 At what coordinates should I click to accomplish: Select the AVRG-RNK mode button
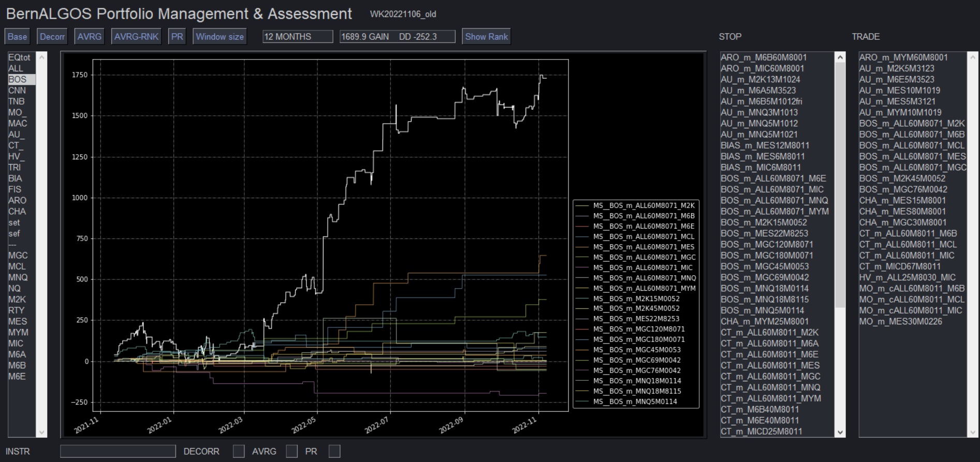(x=136, y=37)
